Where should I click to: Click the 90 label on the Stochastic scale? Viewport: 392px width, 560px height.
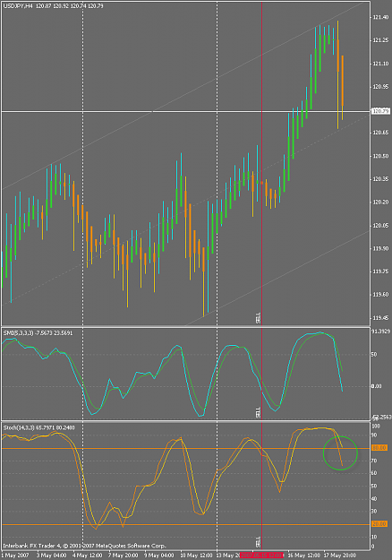[374, 435]
